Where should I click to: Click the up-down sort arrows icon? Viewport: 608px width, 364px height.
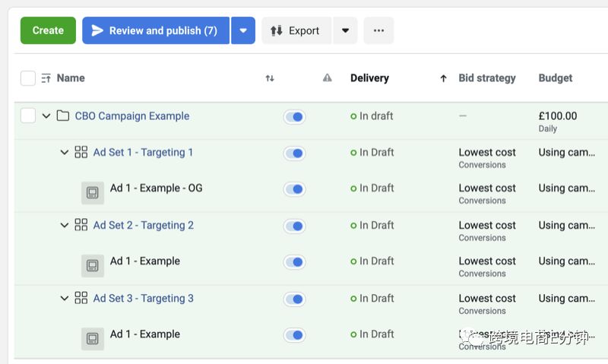(x=270, y=78)
